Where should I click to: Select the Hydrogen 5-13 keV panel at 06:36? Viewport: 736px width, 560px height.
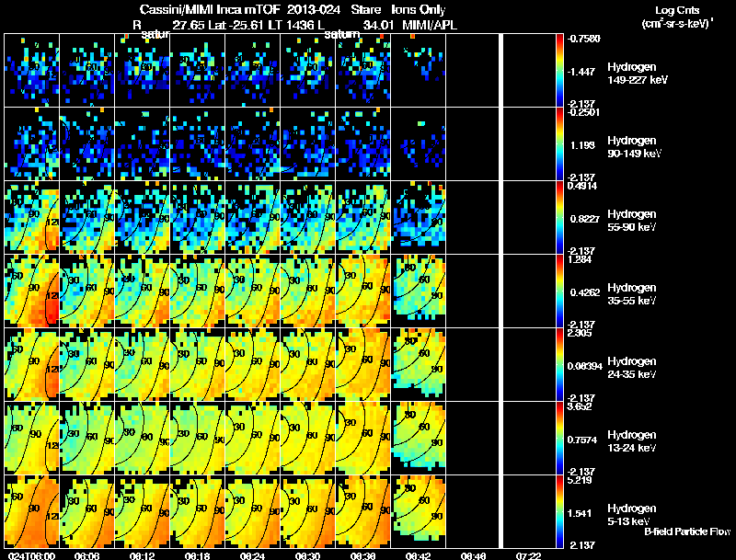pyautogui.click(x=362, y=511)
